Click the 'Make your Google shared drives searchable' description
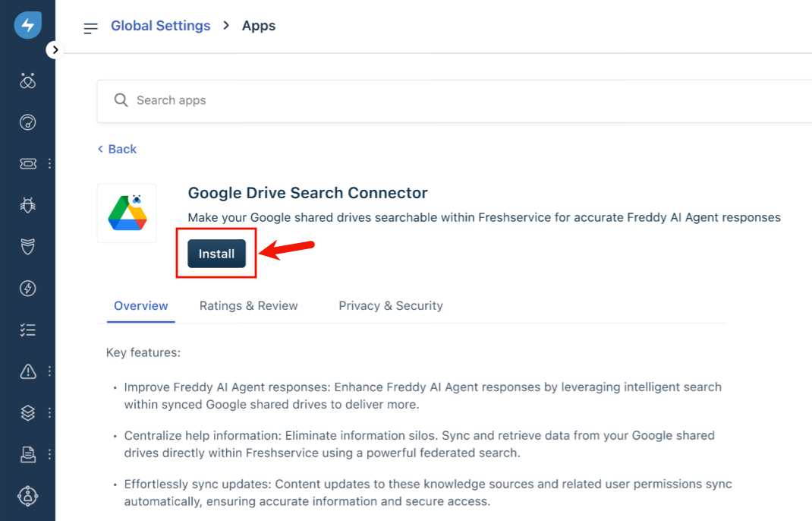 click(x=484, y=217)
